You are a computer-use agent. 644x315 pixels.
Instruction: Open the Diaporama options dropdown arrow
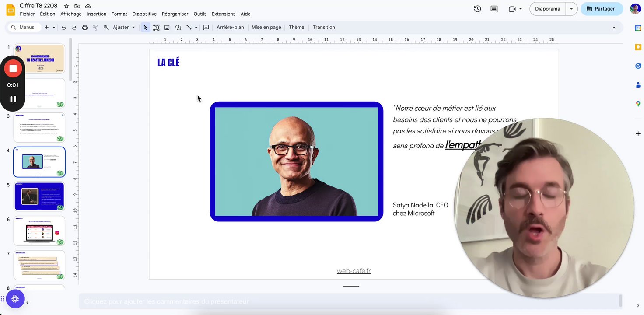pos(571,9)
